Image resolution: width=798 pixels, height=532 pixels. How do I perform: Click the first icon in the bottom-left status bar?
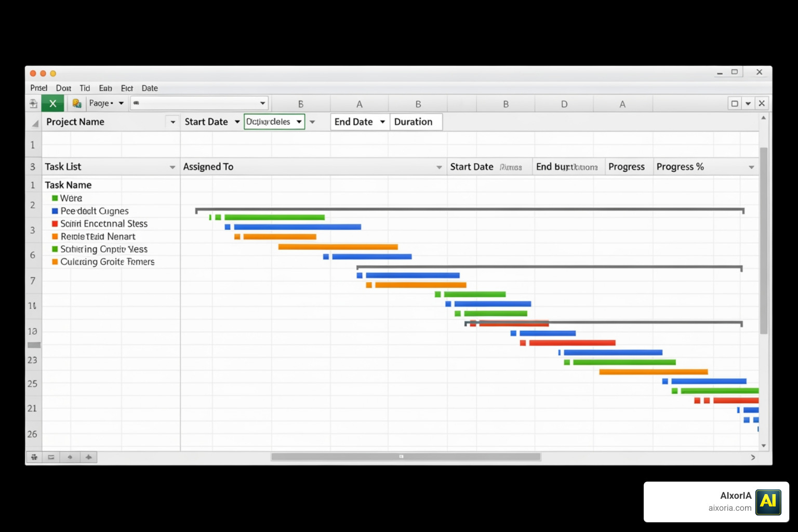coord(34,457)
